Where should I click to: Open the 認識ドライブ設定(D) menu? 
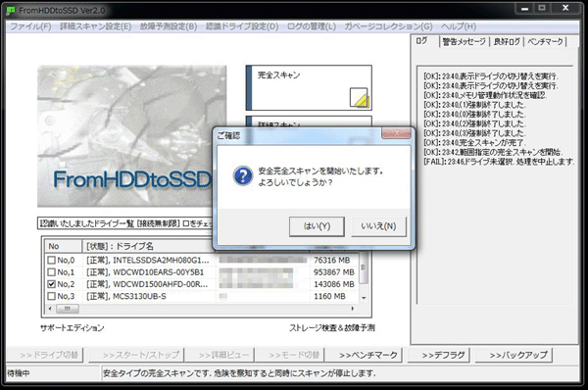click(x=242, y=26)
